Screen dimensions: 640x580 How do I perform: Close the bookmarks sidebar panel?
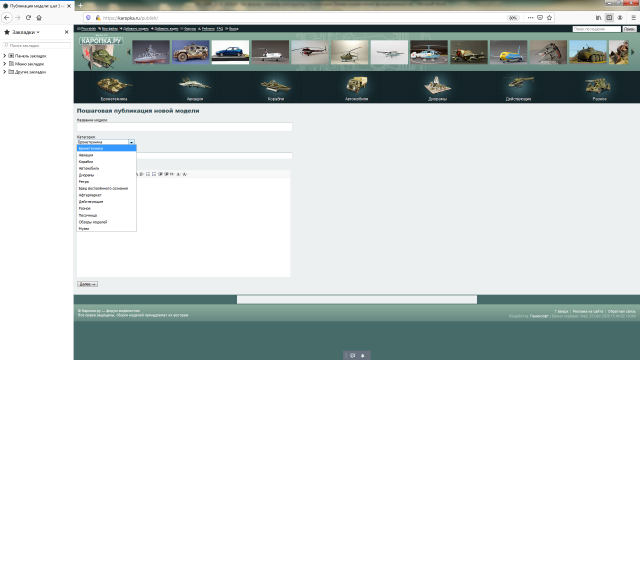[67, 32]
